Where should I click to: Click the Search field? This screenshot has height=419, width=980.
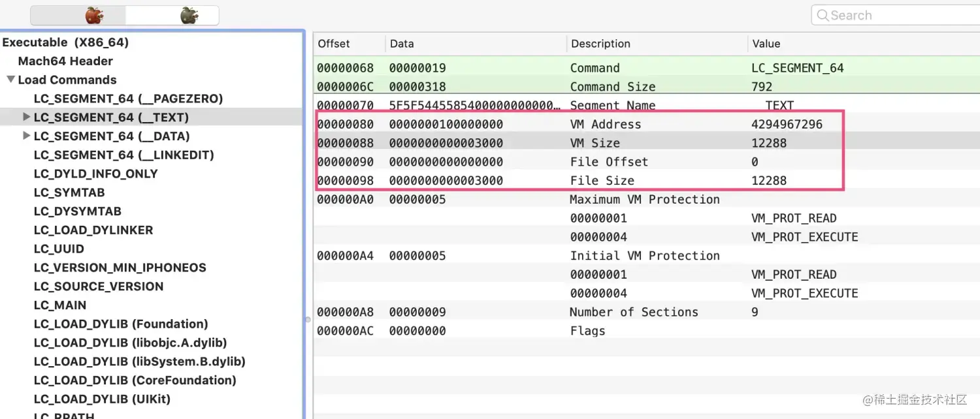tap(895, 15)
